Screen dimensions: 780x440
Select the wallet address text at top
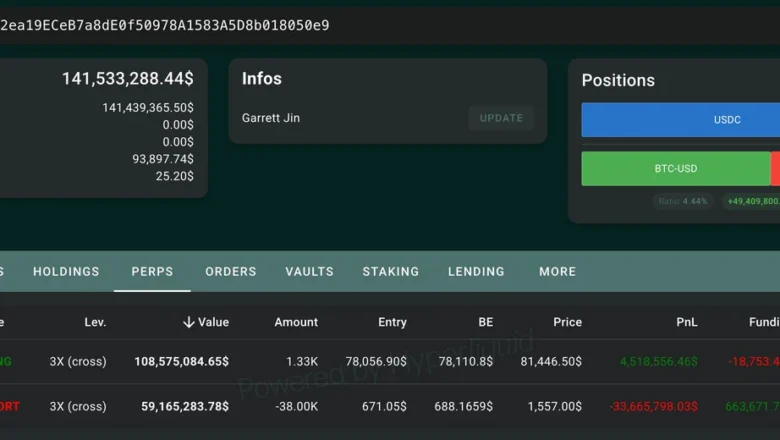(x=165, y=25)
